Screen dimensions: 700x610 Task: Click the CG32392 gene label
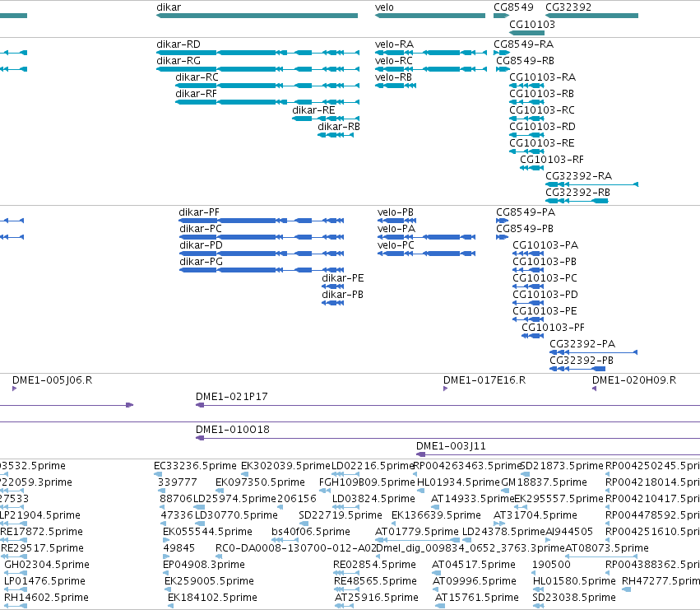(568, 7)
